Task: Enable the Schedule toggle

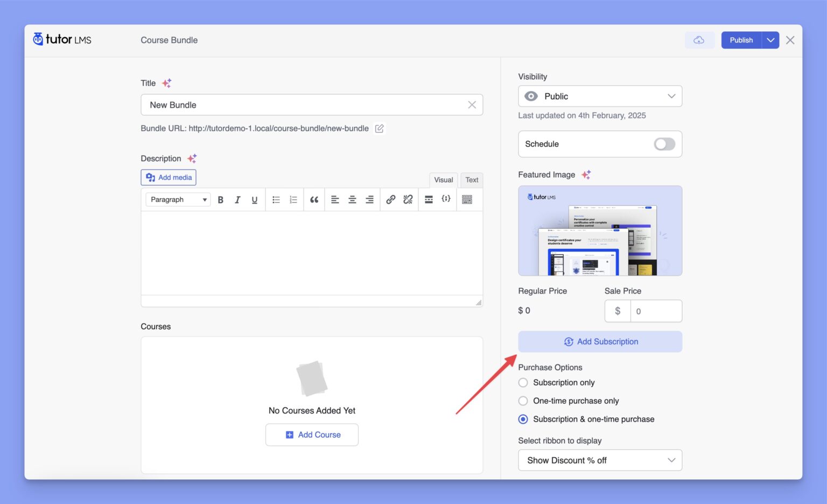Action: coord(664,144)
